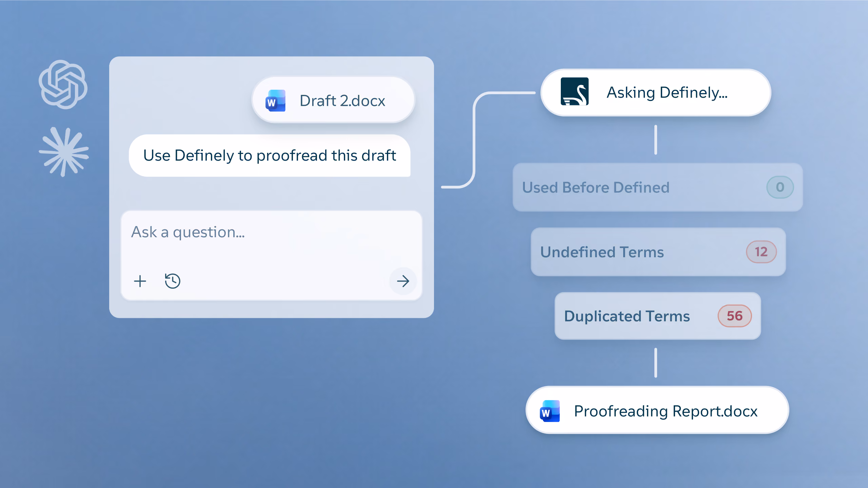Open the Used Before Defined row
This screenshot has width=868, height=488.
click(658, 187)
